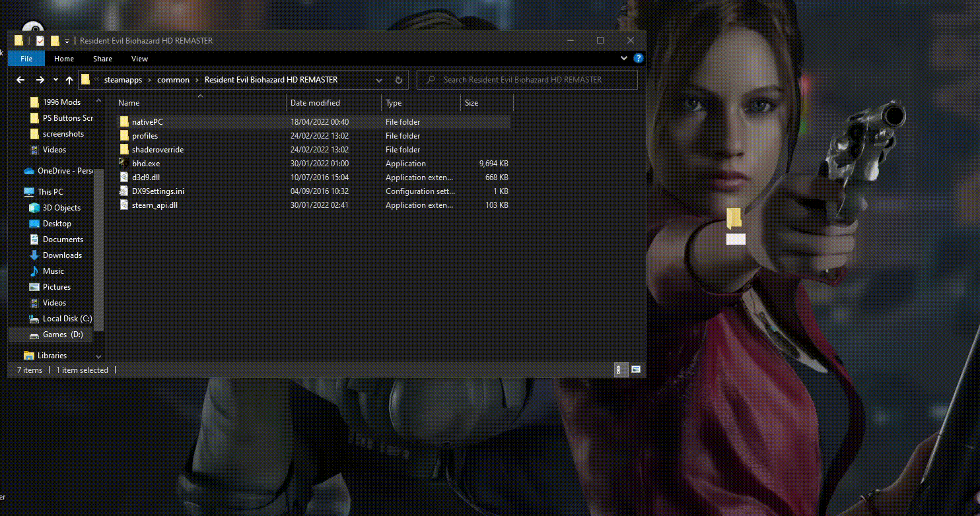This screenshot has height=516, width=980.
Task: Click the File folder type of shaderoverride
Action: coord(403,150)
